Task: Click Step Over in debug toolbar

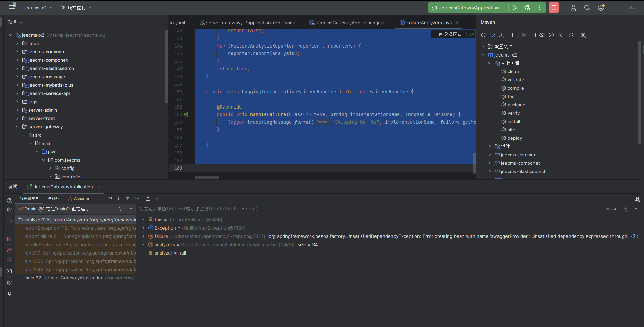Action: 109,199
